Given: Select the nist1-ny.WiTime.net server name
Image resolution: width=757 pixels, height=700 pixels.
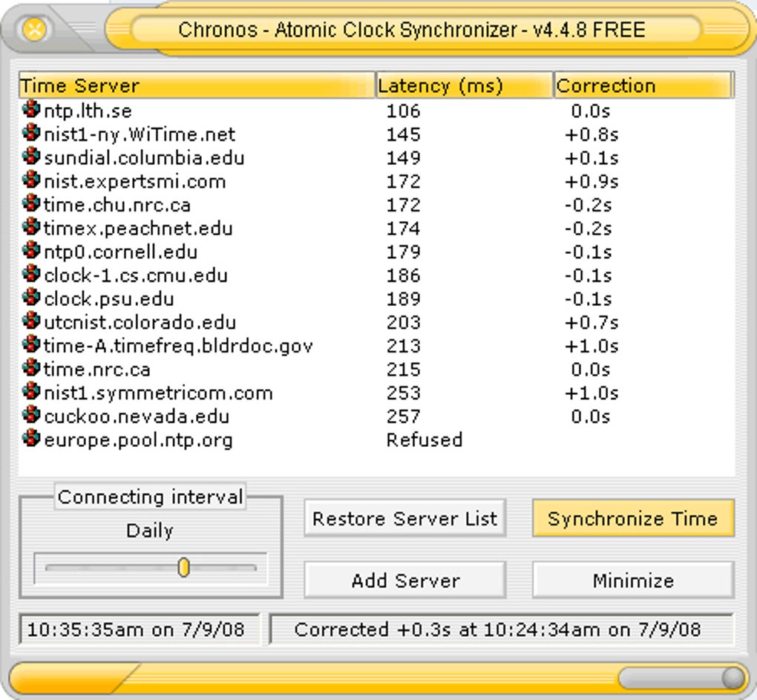Looking at the screenshot, I should click(x=140, y=134).
